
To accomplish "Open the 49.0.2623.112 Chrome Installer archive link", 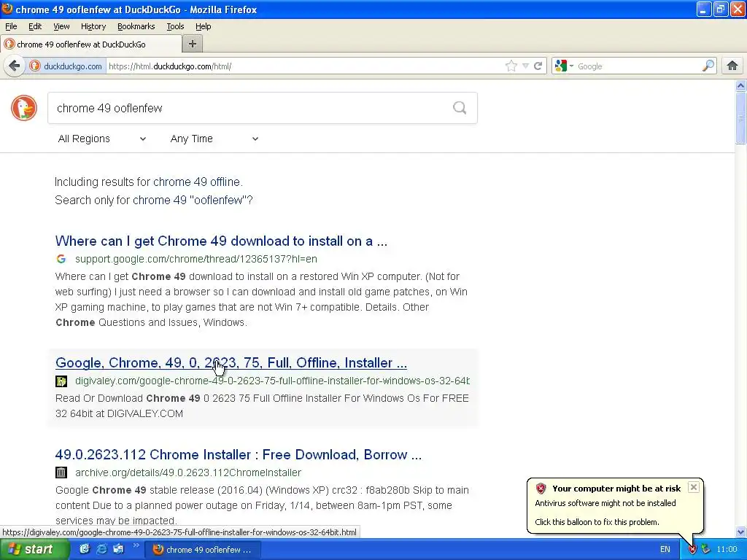I will coord(239,455).
